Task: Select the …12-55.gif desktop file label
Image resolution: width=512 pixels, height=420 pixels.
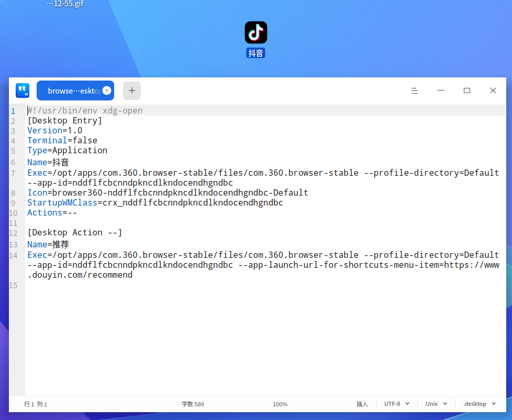Action: pos(65,4)
